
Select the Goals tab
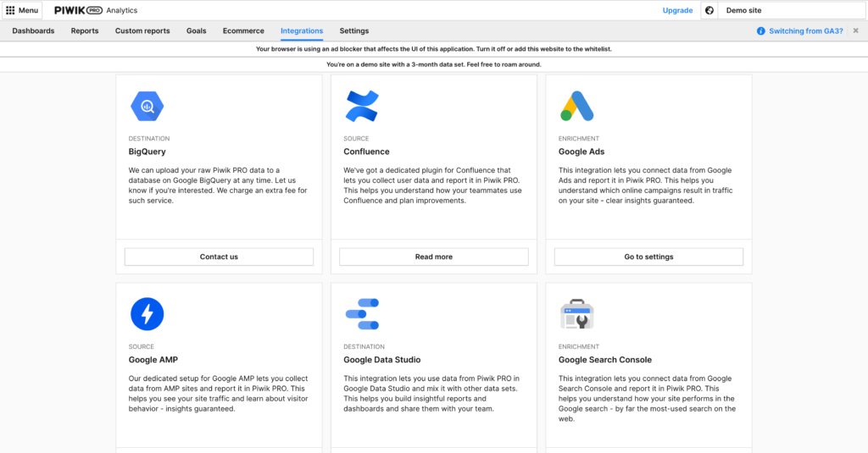click(196, 31)
